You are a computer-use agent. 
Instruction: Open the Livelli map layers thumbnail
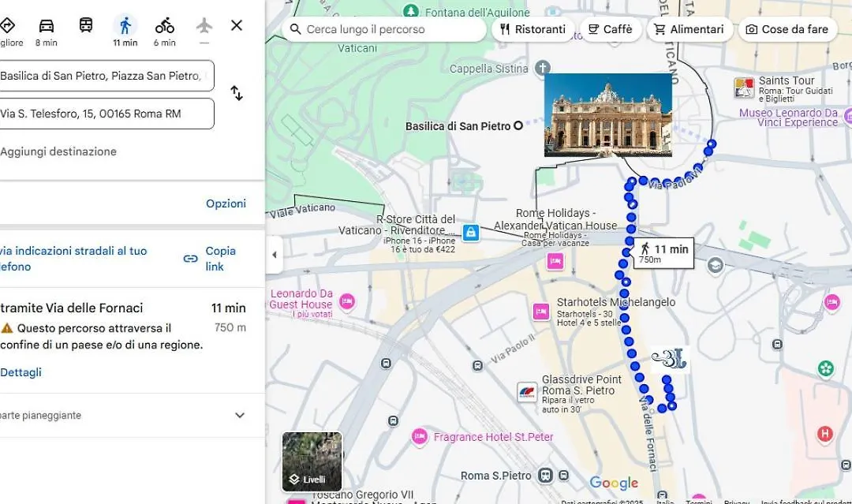(312, 461)
